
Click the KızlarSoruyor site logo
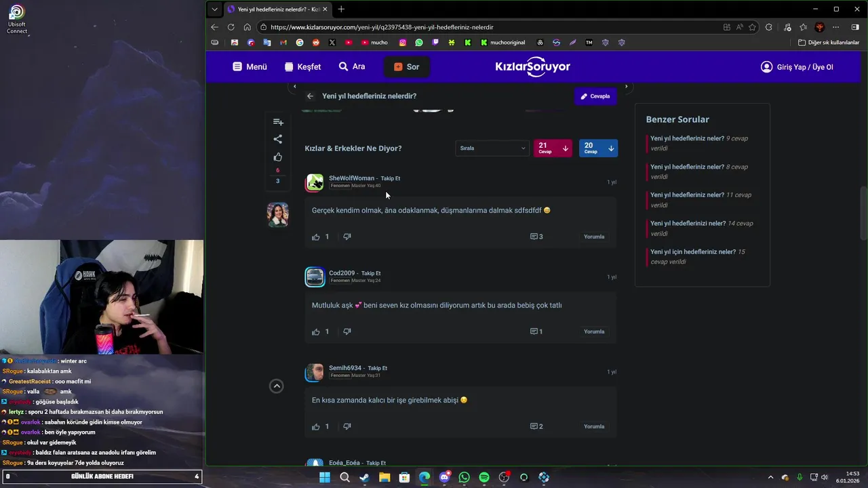(532, 66)
